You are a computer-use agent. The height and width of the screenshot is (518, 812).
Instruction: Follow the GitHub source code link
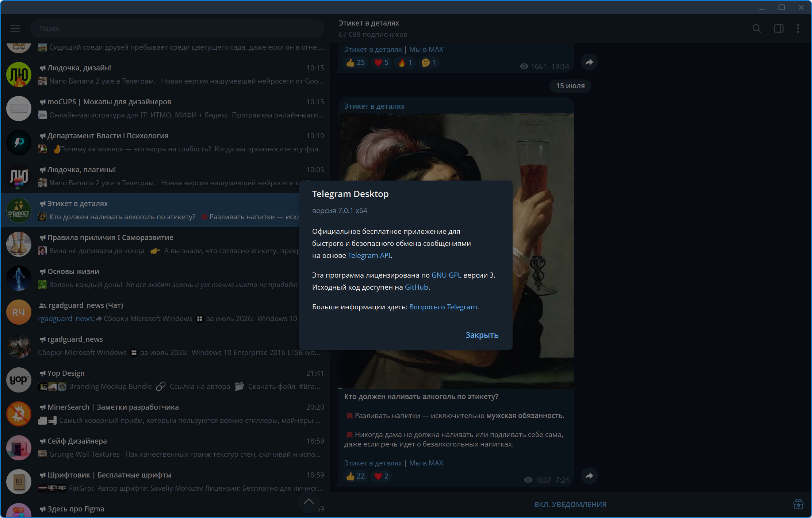[416, 287]
